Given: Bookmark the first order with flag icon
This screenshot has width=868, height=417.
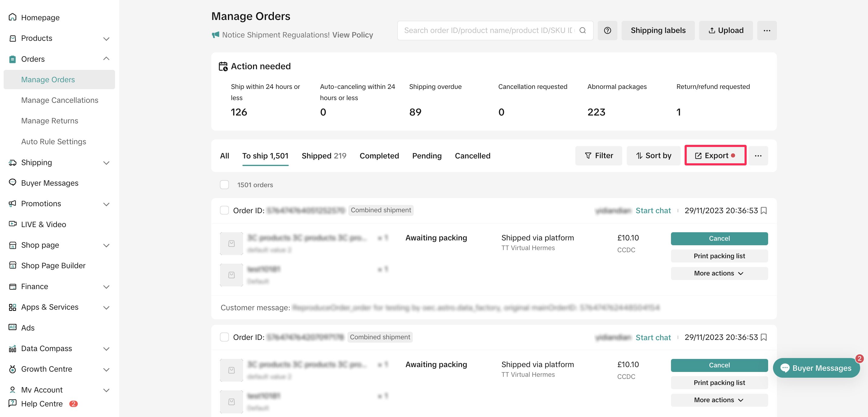Looking at the screenshot, I should pyautogui.click(x=764, y=210).
